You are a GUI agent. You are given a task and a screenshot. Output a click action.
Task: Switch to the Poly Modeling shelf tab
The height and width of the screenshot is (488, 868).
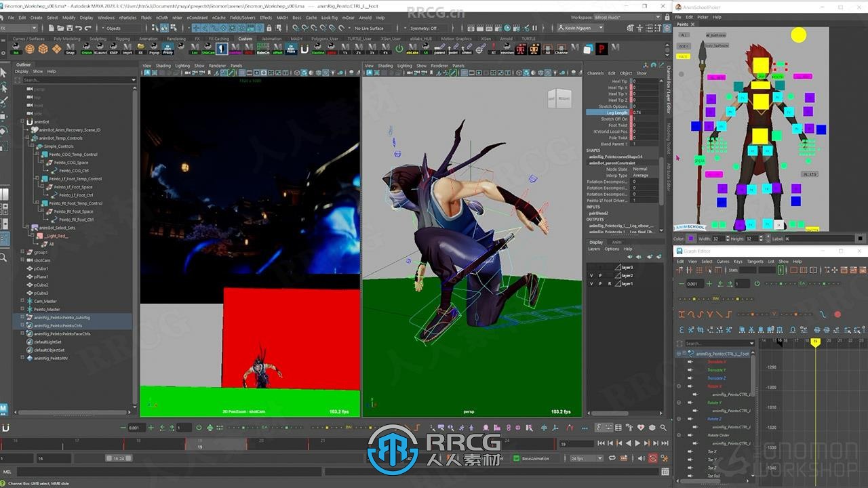point(66,39)
